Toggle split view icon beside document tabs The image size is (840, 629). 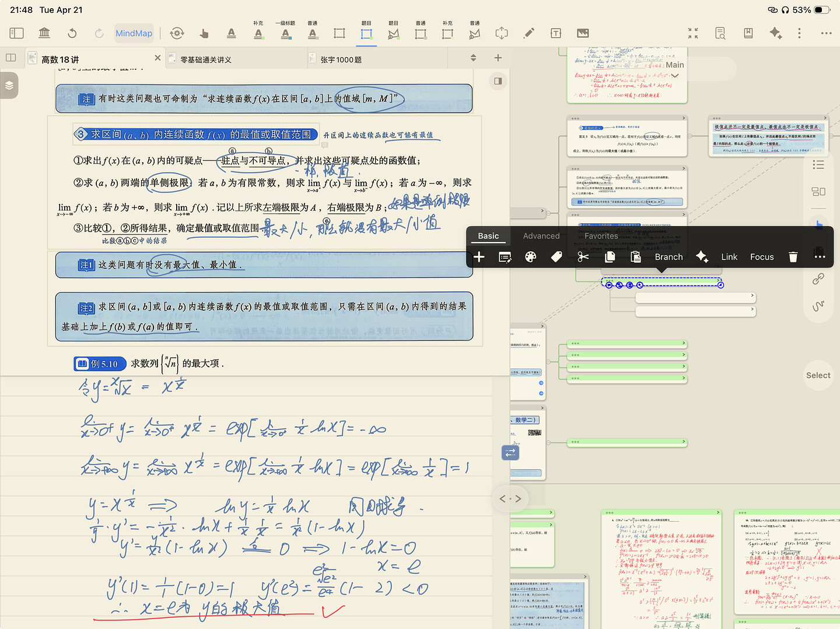pyautogui.click(x=10, y=58)
